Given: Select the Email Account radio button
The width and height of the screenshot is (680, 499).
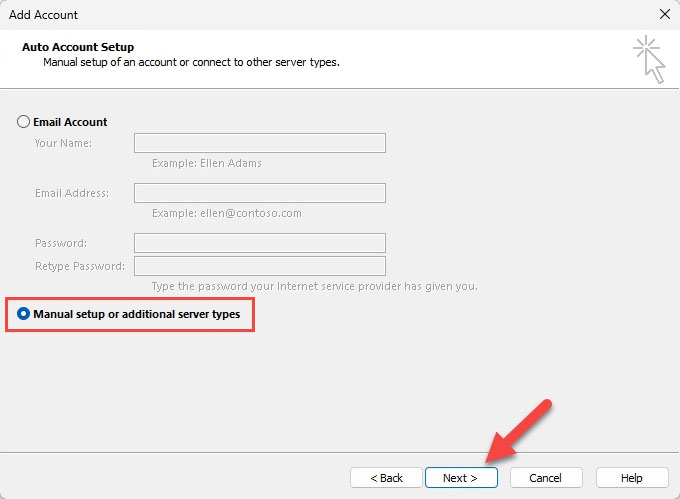Looking at the screenshot, I should tap(24, 122).
